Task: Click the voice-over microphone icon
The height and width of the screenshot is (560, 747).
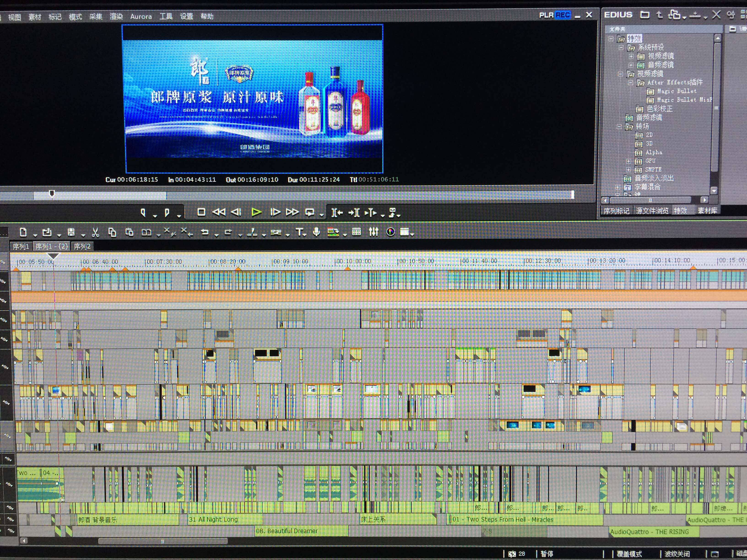Action: (316, 232)
